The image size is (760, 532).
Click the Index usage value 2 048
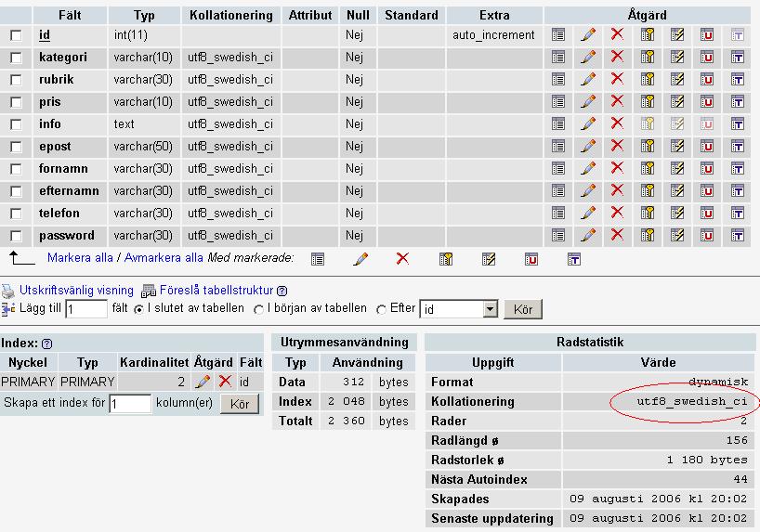[346, 401]
